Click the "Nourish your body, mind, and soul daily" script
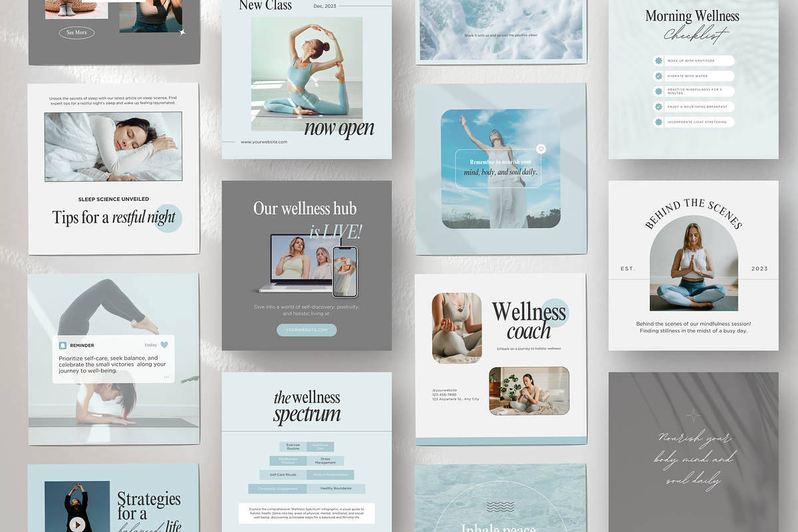This screenshot has width=798, height=532. (x=694, y=459)
